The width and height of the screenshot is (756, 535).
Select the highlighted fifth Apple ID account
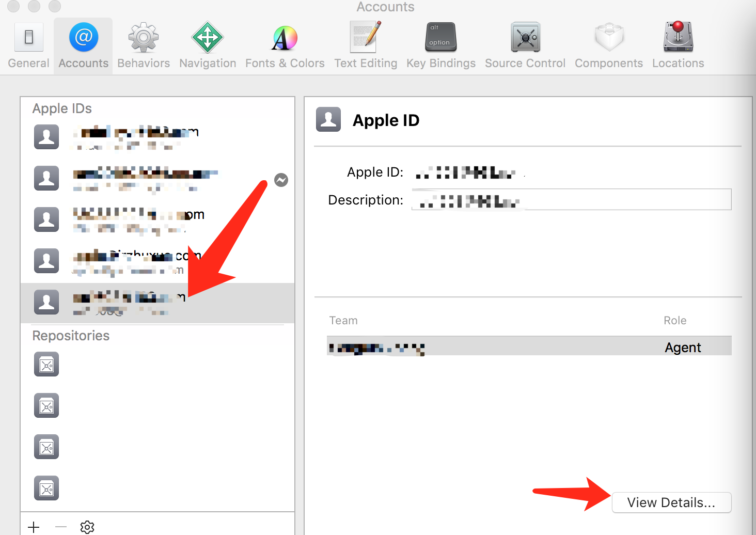tap(157, 303)
